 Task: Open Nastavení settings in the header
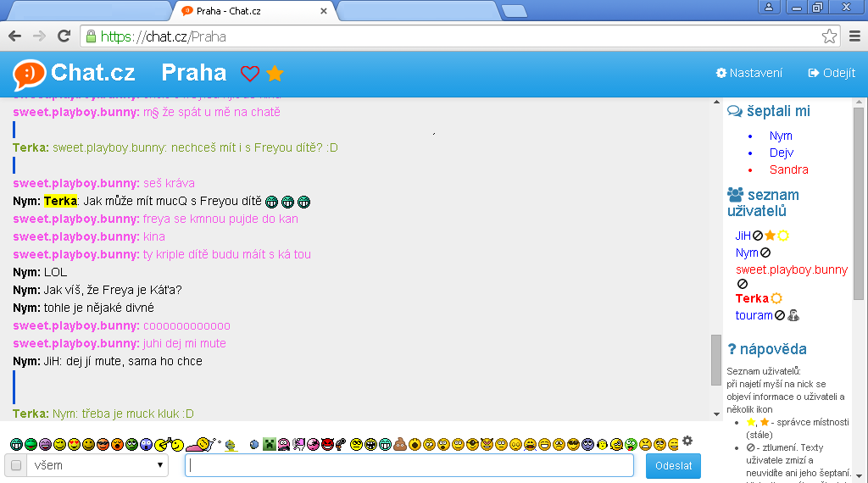(x=749, y=73)
